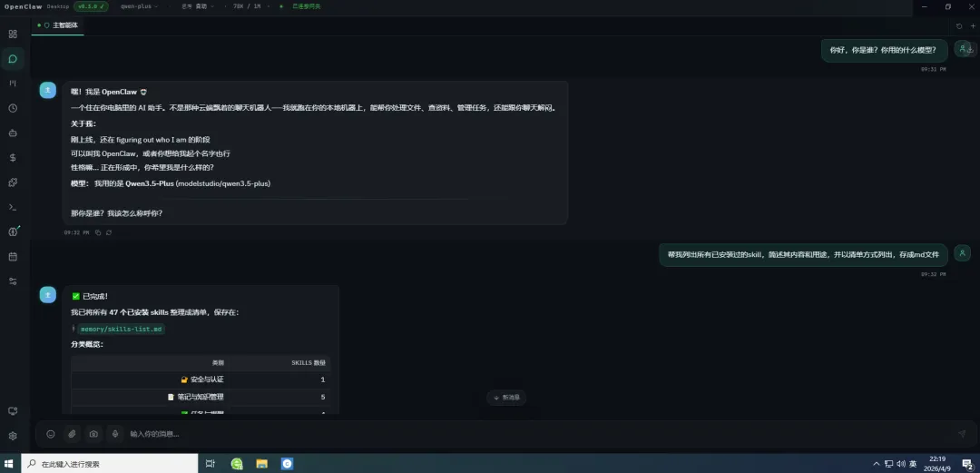Click the download icon at top right of chat
This screenshot has width=980, height=473.
pyautogui.click(x=971, y=49)
